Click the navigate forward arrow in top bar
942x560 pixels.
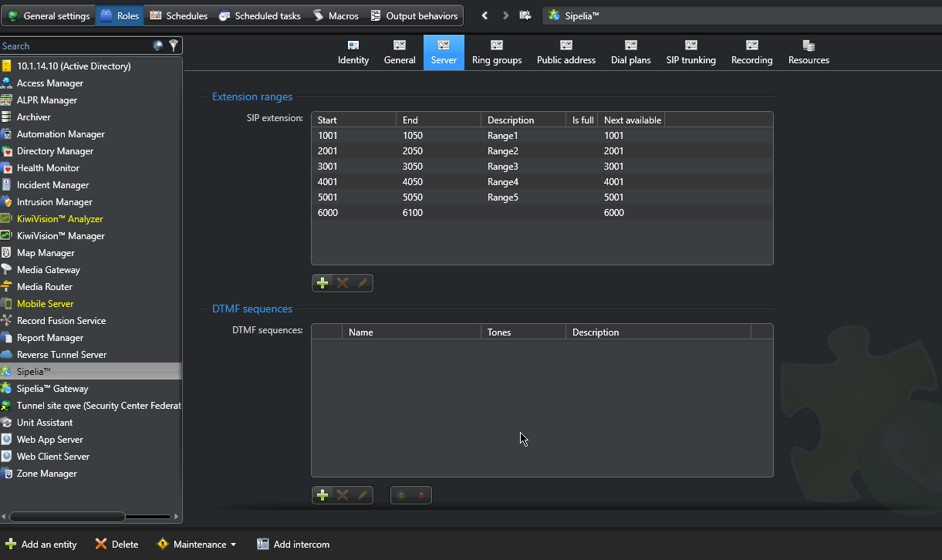point(505,15)
